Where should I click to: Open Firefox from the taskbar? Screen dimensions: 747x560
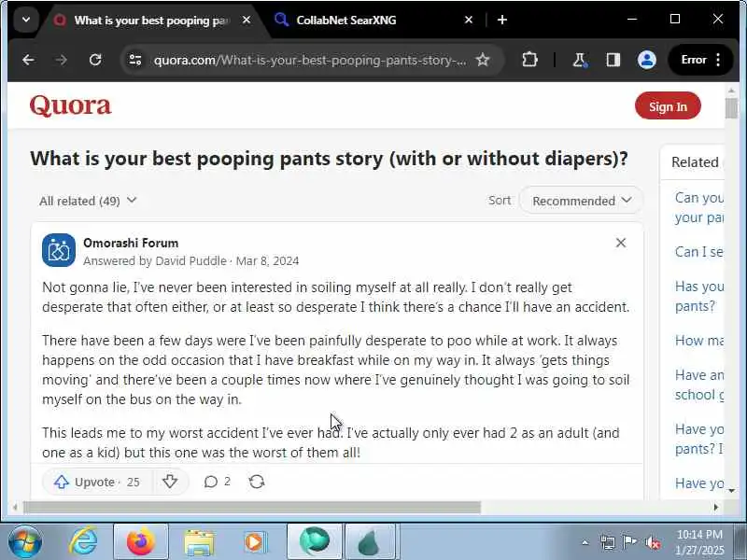[141, 542]
